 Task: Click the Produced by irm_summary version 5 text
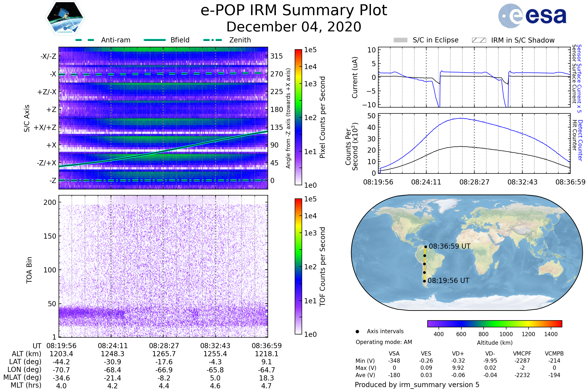click(x=417, y=385)
